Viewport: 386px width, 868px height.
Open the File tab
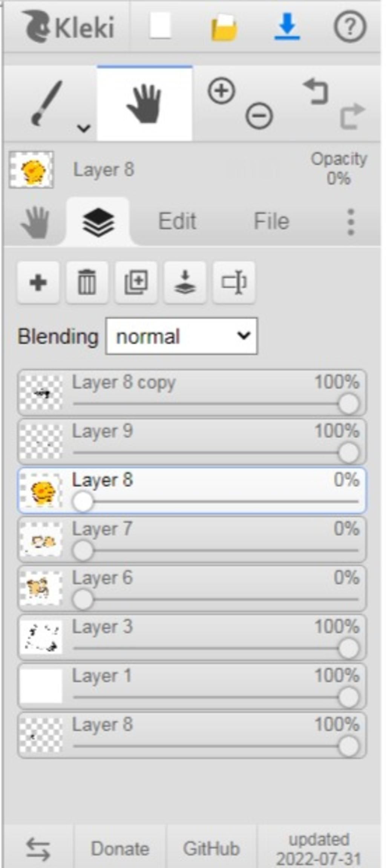tap(271, 221)
